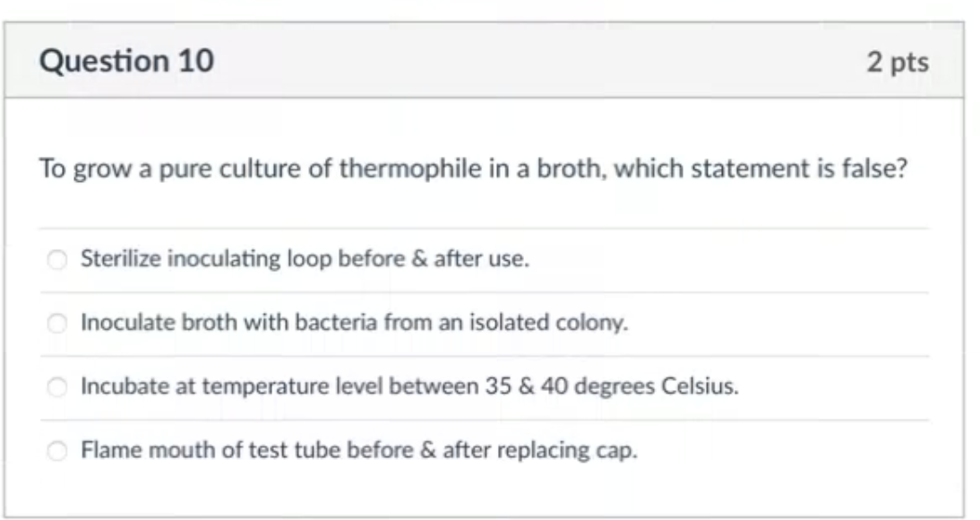Select the 35 & 40 degrees Celsius incubation answer

point(56,386)
